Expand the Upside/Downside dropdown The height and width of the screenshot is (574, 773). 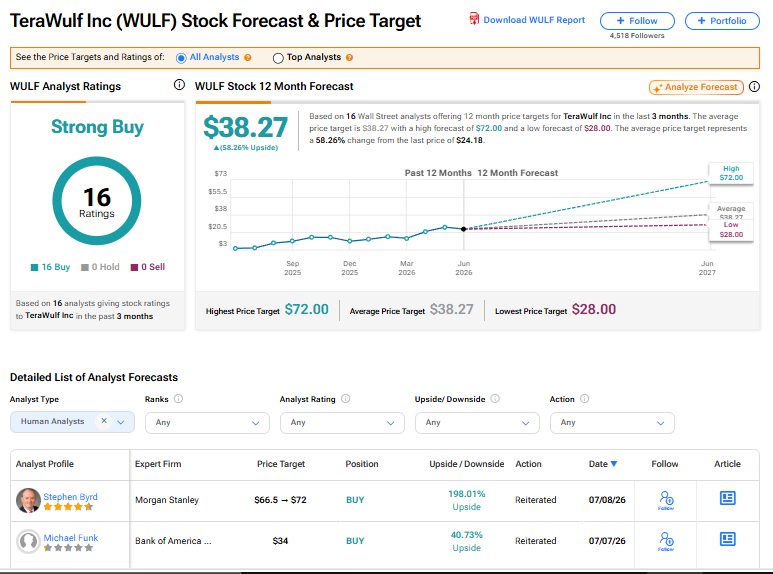tap(477, 423)
